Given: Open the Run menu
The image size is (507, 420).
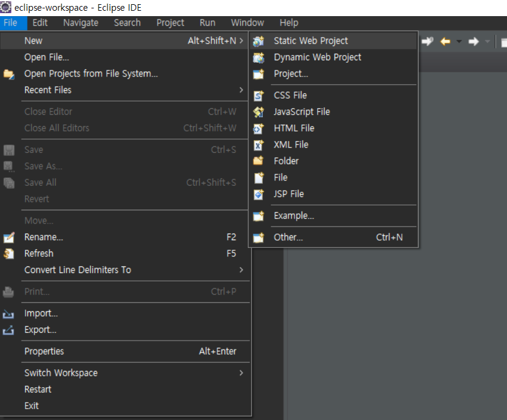Looking at the screenshot, I should [x=207, y=23].
